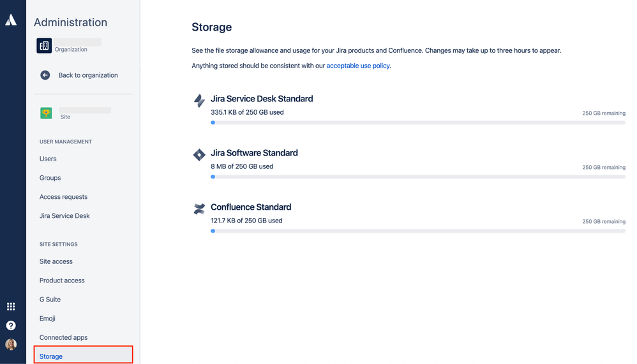Open the help question mark icon
Screen dimensions: 637x364
coord(11,326)
